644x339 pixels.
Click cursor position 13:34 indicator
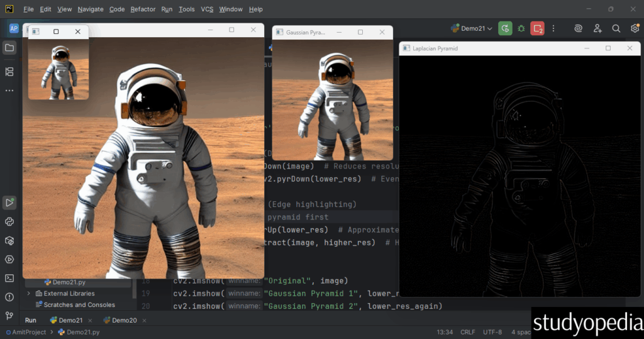pyautogui.click(x=445, y=332)
